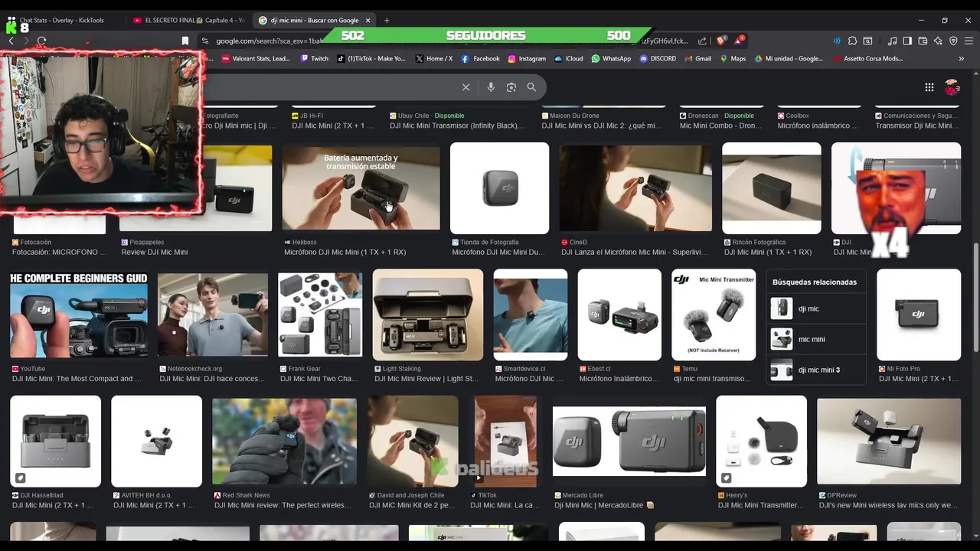Click the bookmark page icon in address bar
Image resolution: width=980 pixels, height=551 pixels.
[x=185, y=41]
